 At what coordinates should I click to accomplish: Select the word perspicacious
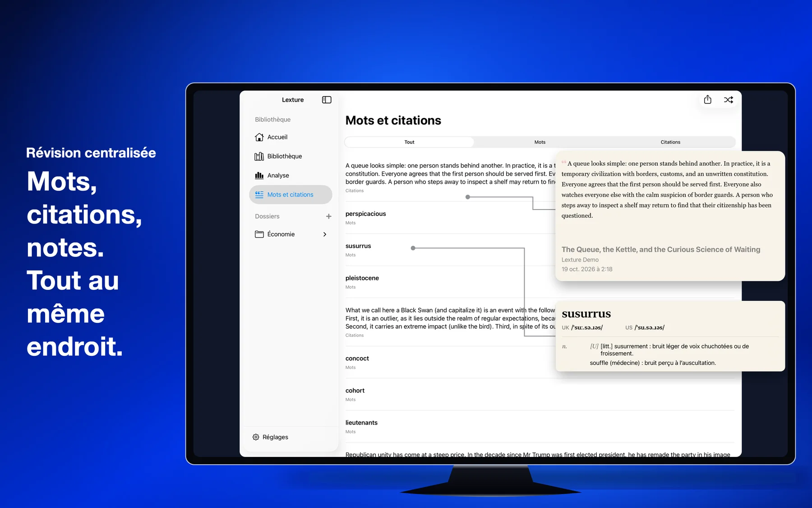pyautogui.click(x=365, y=214)
